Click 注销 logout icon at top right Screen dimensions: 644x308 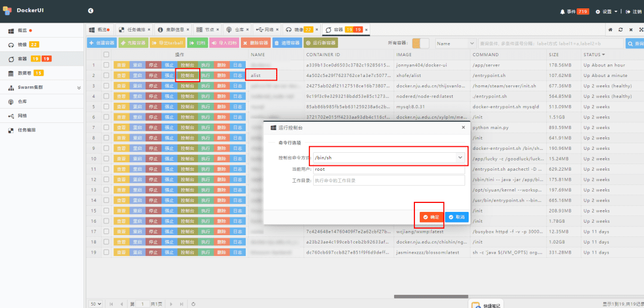(x=627, y=11)
